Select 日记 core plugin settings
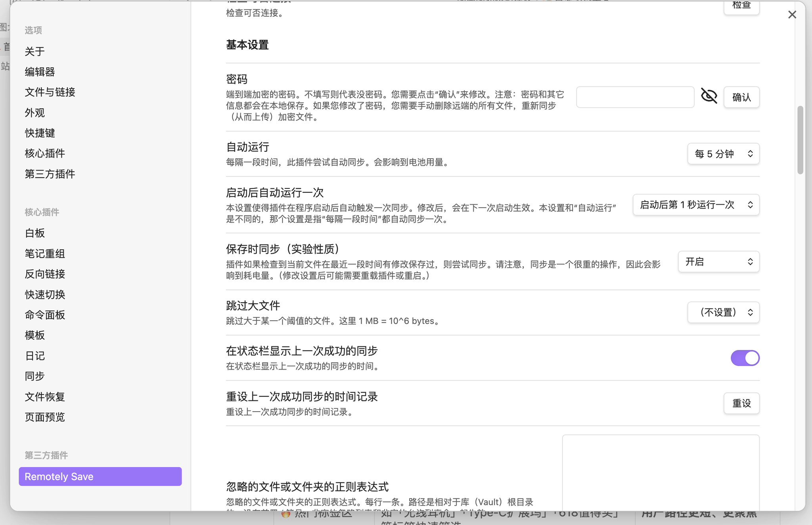The width and height of the screenshot is (812, 525). pyautogui.click(x=34, y=356)
